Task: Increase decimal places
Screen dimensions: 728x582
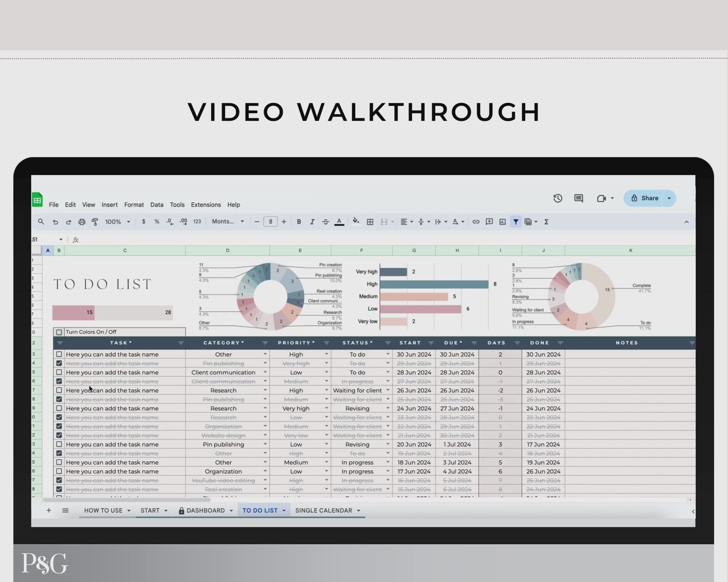Action: pyautogui.click(x=183, y=222)
